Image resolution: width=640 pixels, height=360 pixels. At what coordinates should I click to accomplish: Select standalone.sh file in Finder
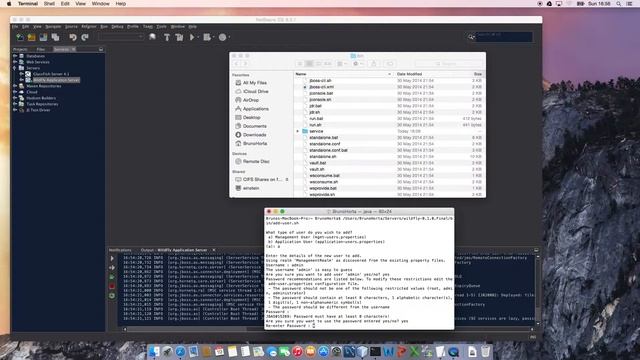(322, 157)
